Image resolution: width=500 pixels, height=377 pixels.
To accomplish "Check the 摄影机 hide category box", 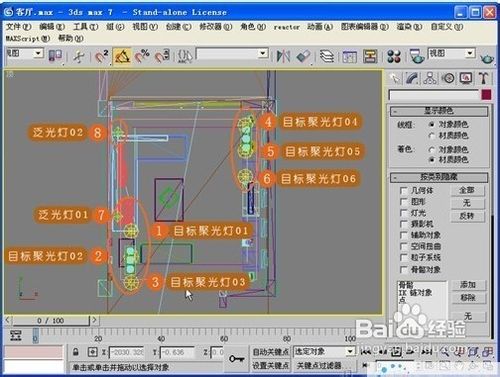I will tap(404, 224).
